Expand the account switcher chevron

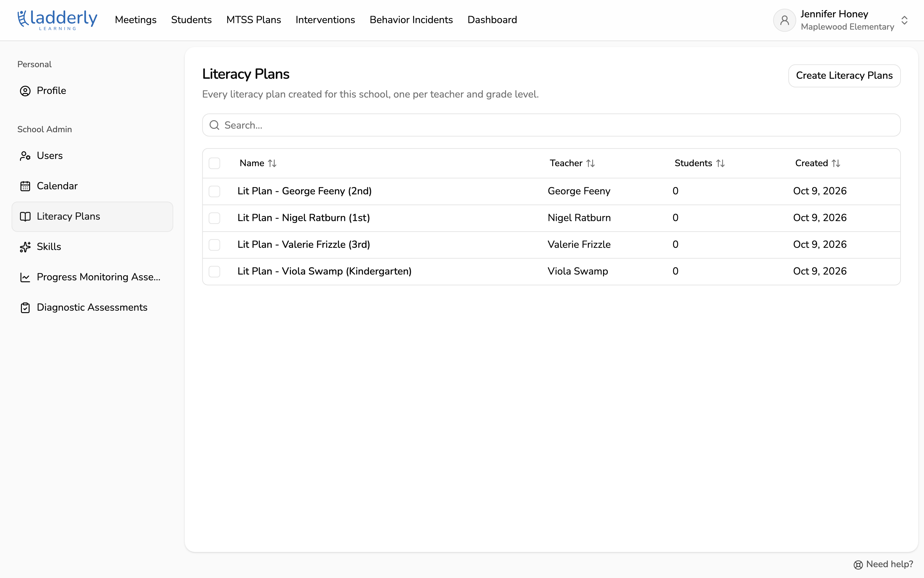tap(904, 20)
